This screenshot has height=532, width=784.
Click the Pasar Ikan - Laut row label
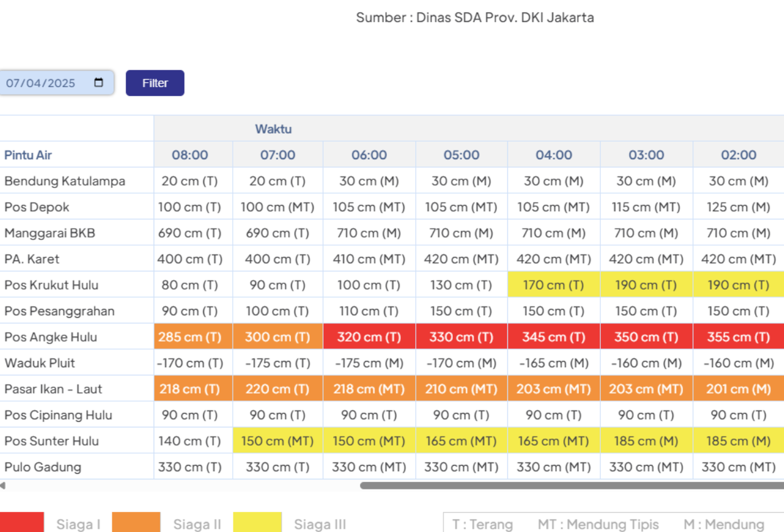pyautogui.click(x=53, y=389)
